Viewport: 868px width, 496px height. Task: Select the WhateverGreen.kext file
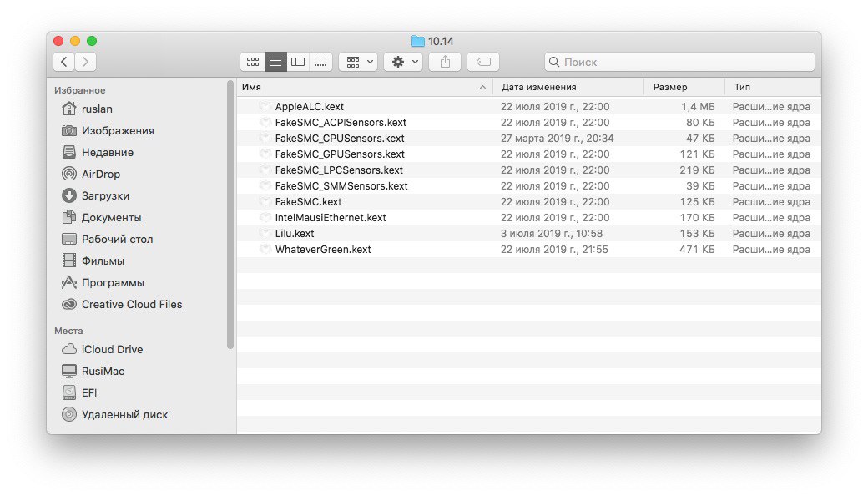(x=323, y=249)
